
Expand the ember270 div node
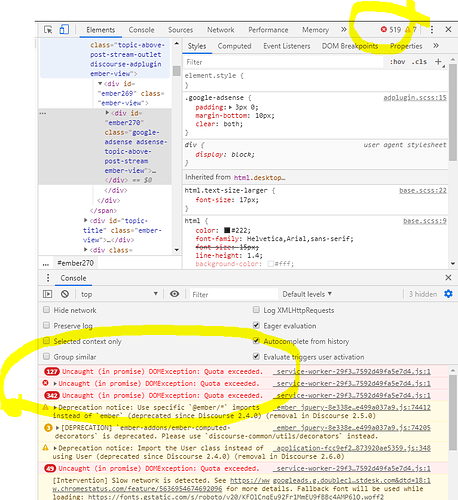(x=107, y=113)
